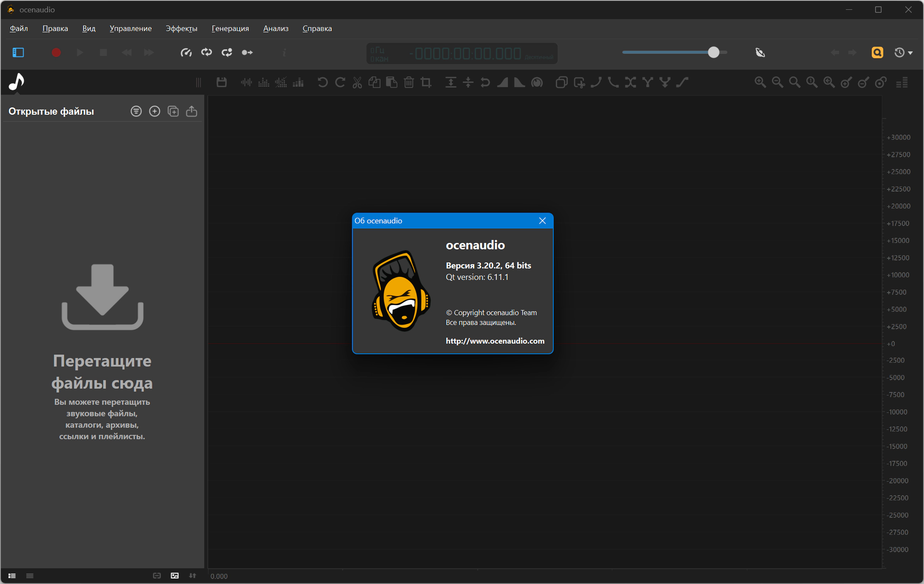Open the Правка menu
924x584 pixels.
coord(55,28)
